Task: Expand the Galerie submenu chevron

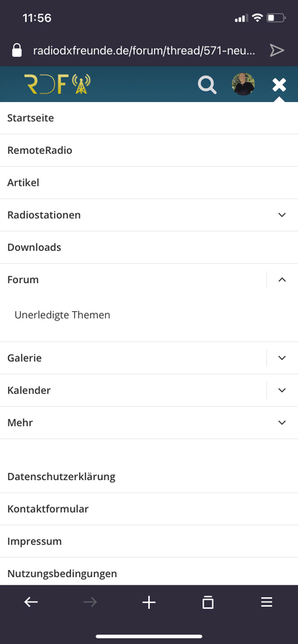Action: [x=282, y=358]
